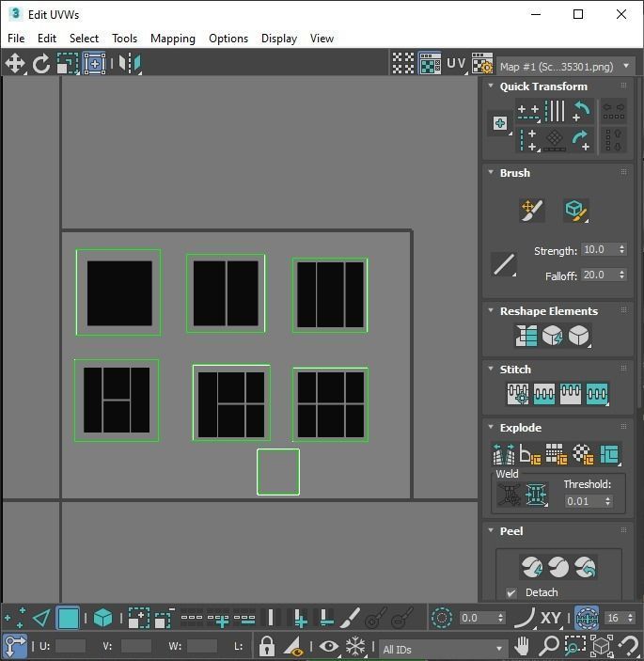Click the Set Pivot button in Quick Transform

tap(500, 123)
